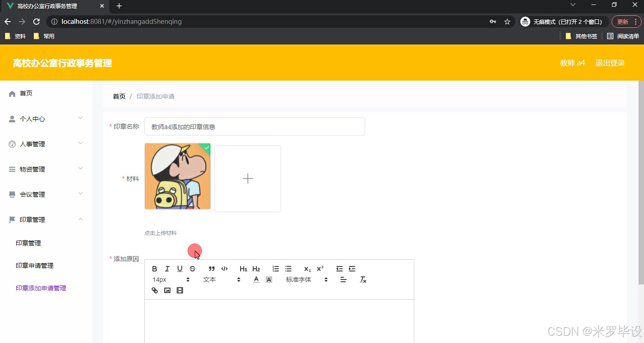Open the 文本 header style dropdown

coord(222,280)
